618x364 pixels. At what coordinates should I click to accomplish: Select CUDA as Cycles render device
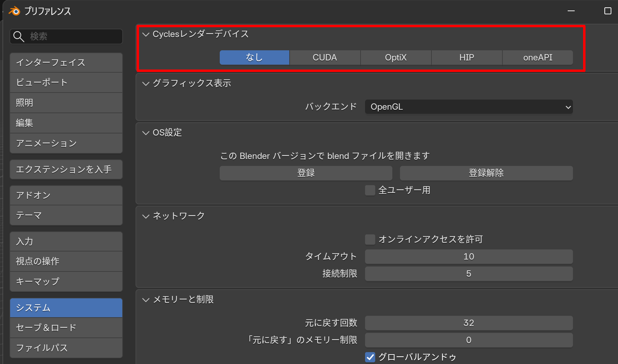[325, 58]
